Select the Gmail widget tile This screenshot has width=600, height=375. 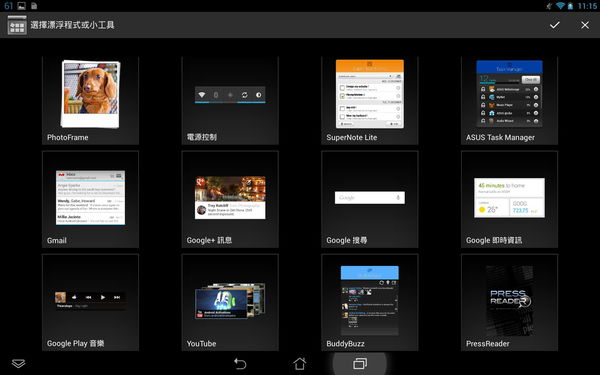(x=90, y=199)
